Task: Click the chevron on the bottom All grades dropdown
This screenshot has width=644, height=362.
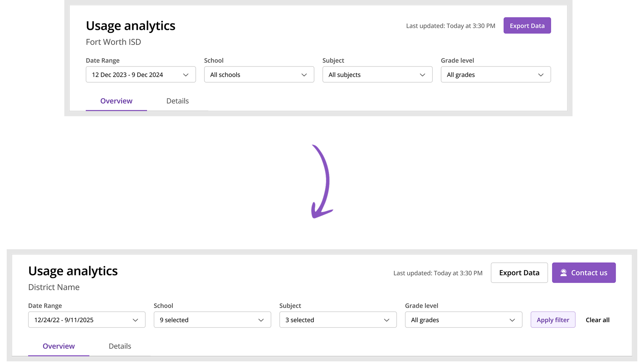Action: pyautogui.click(x=512, y=320)
